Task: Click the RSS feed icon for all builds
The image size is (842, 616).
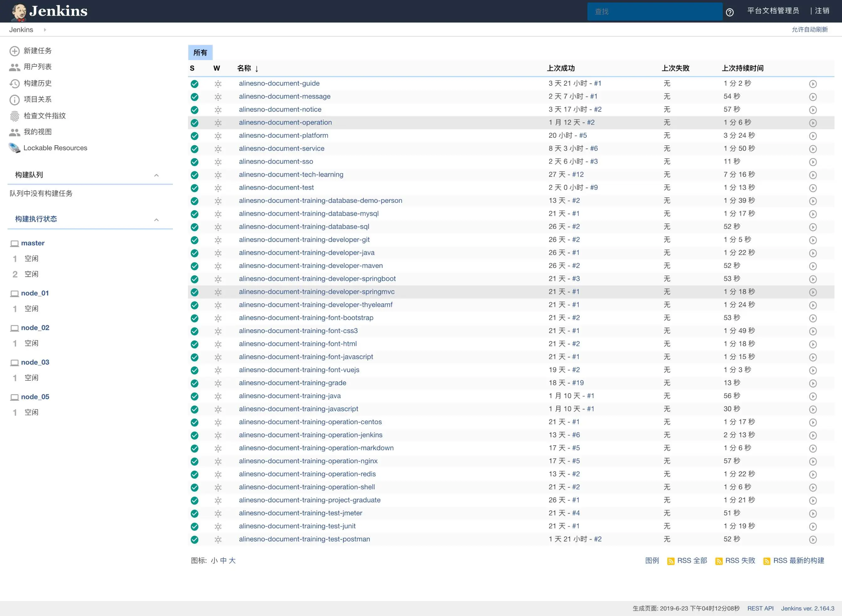Action: click(670, 561)
